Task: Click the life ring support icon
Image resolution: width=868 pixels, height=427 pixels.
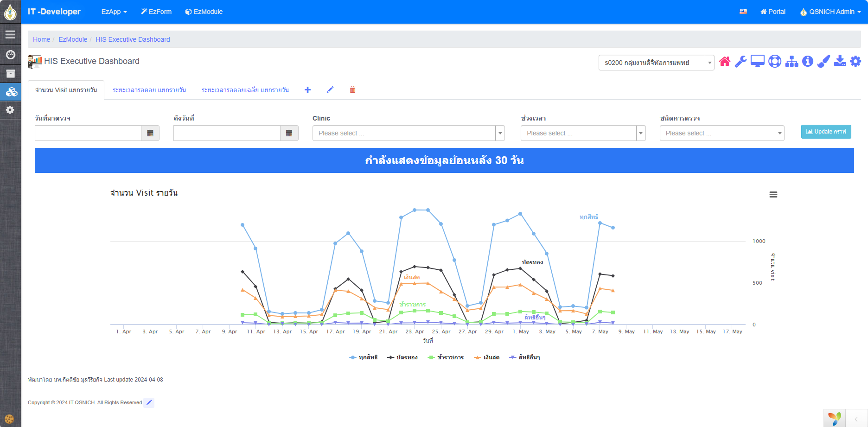Action: [775, 62]
